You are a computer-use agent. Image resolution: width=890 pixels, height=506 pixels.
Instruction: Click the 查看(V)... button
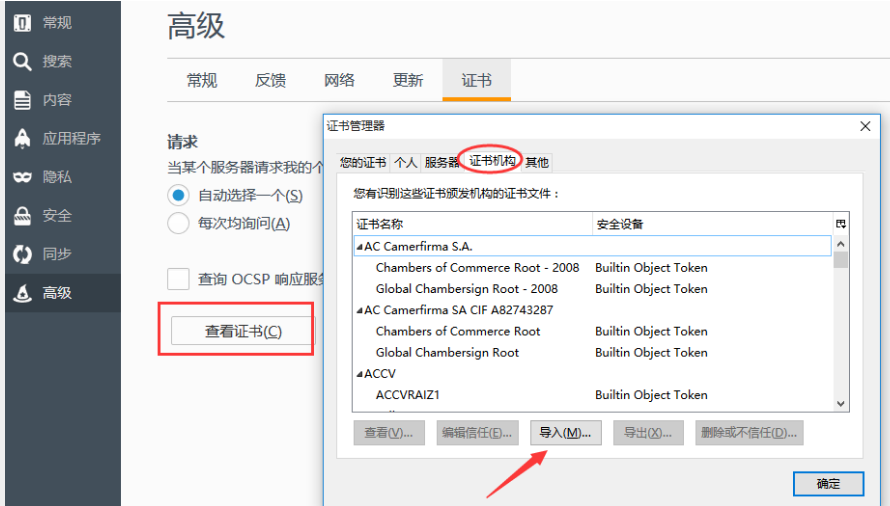(x=389, y=433)
